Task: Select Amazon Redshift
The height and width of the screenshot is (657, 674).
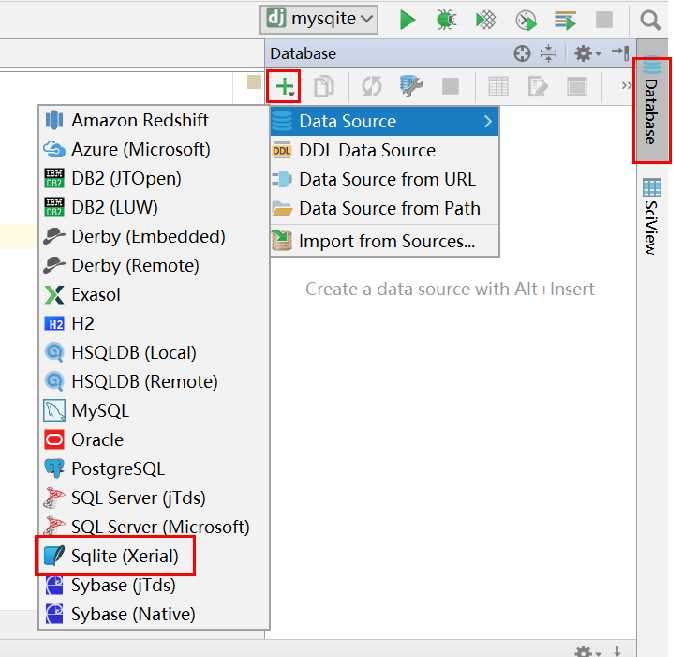Action: [153, 120]
